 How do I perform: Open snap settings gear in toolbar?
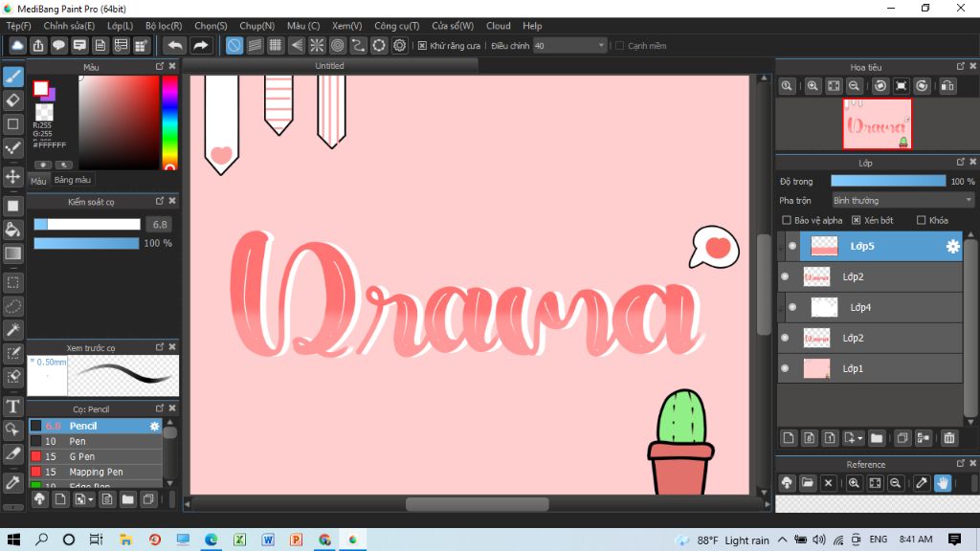[399, 46]
